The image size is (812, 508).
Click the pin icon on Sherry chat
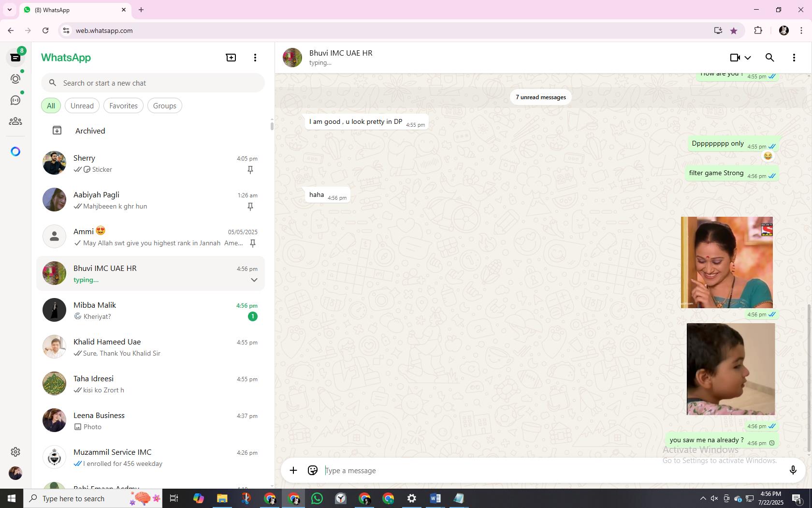coord(250,170)
